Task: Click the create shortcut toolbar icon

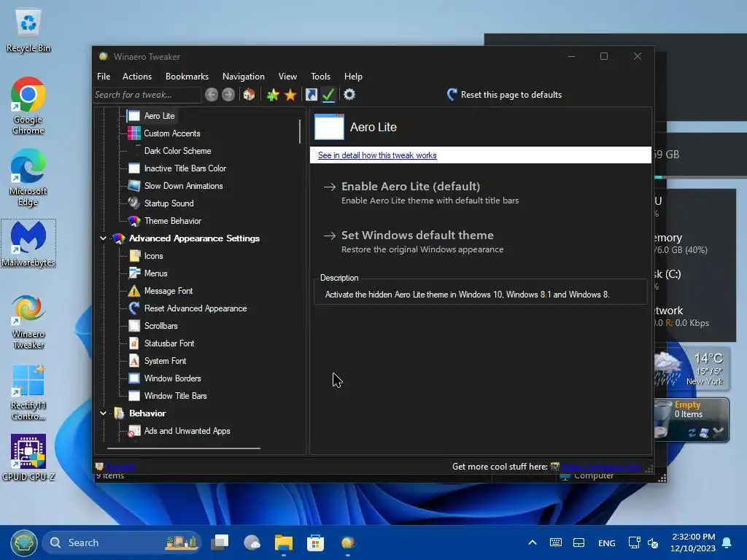Action: [x=311, y=95]
